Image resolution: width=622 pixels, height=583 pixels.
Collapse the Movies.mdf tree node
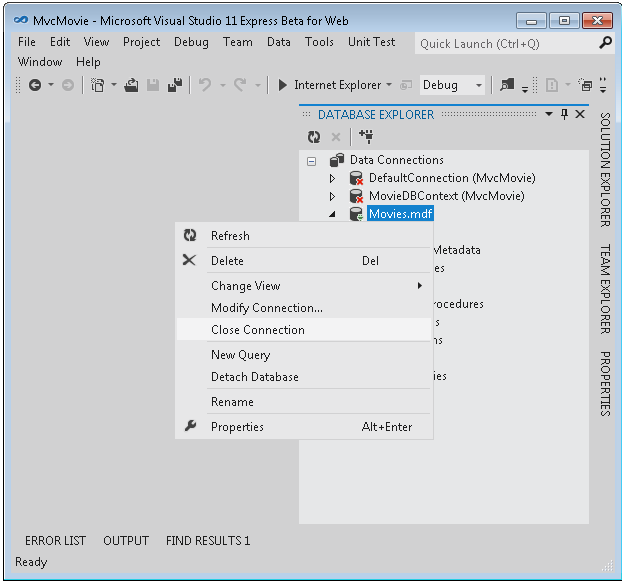(332, 215)
